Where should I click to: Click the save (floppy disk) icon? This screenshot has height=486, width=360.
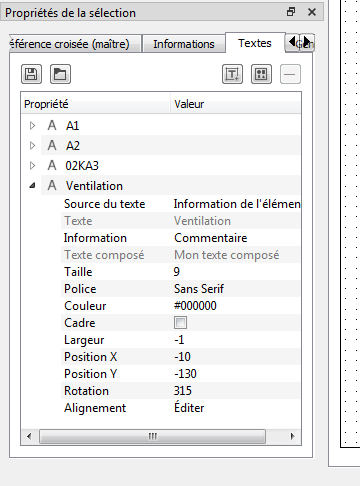pyautogui.click(x=31, y=74)
